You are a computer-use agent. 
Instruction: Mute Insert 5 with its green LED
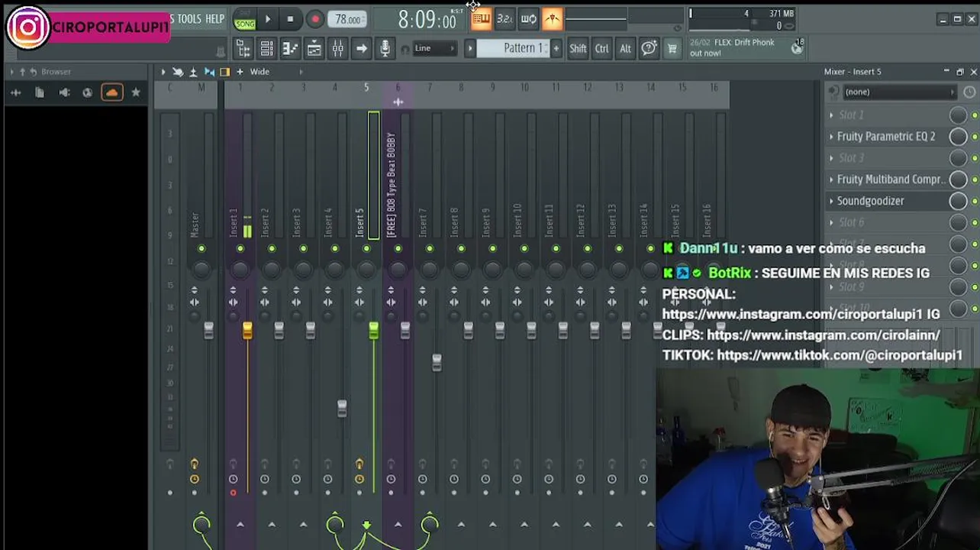coord(366,249)
